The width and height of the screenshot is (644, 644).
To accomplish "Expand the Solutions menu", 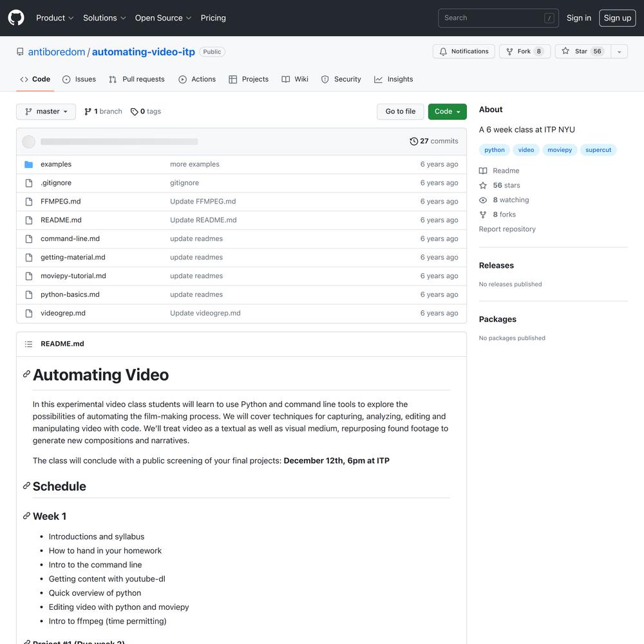I will pyautogui.click(x=104, y=17).
